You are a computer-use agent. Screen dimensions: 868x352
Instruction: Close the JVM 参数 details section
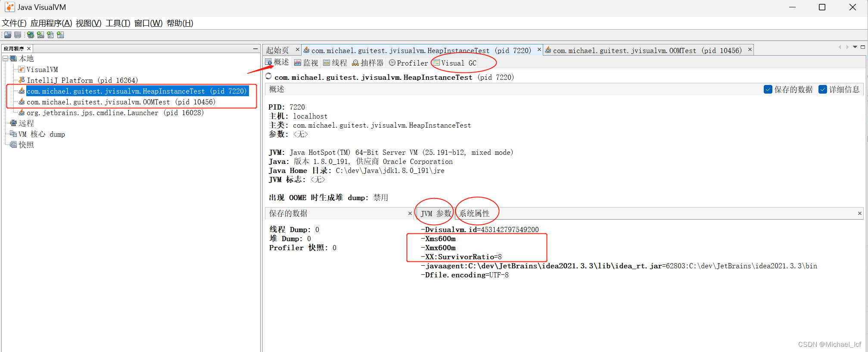click(859, 213)
